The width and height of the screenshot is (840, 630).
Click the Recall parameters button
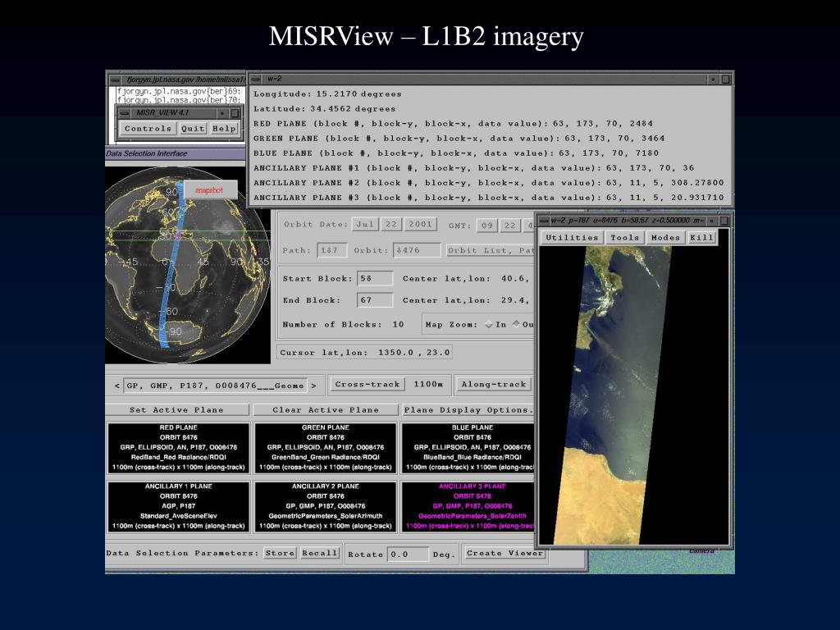click(x=320, y=553)
